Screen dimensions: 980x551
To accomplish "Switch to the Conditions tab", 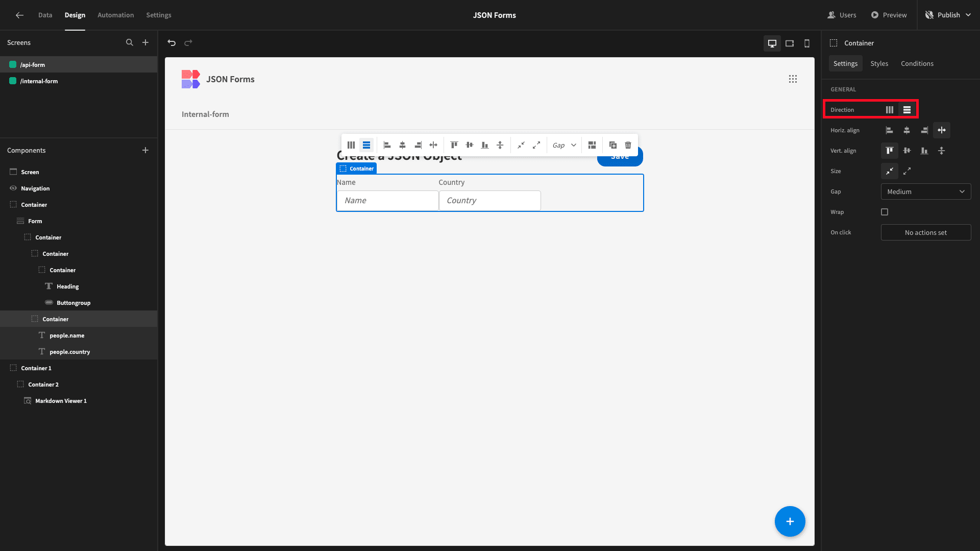I will coord(917,63).
